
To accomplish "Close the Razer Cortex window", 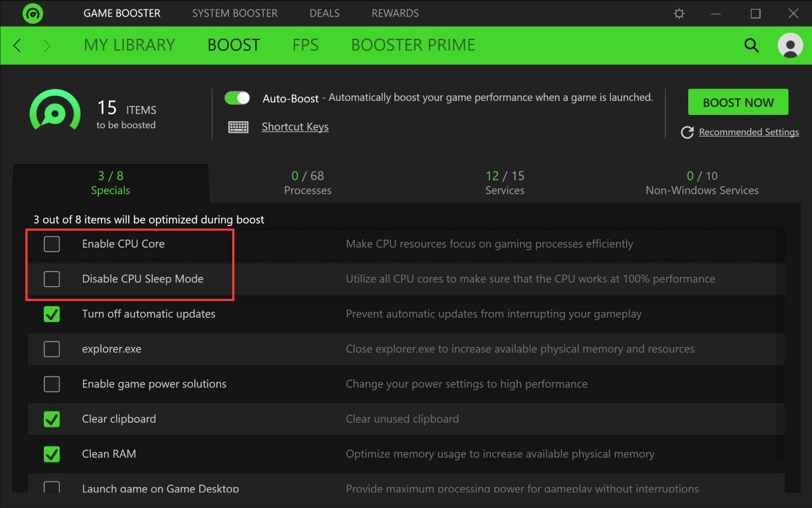I will point(794,13).
